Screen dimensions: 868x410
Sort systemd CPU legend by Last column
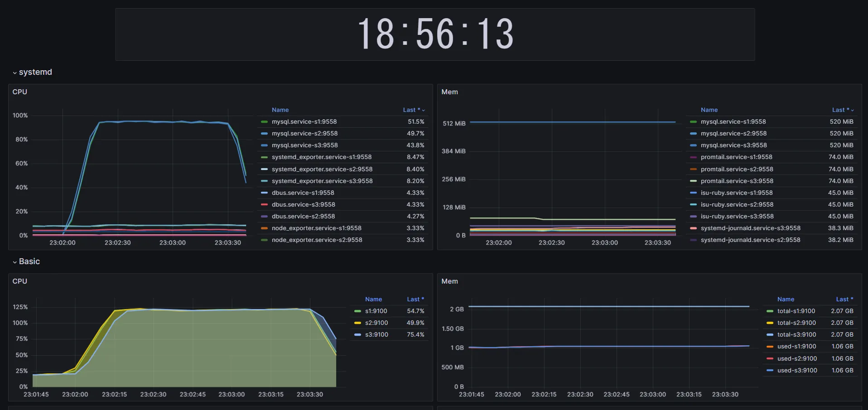tap(411, 110)
